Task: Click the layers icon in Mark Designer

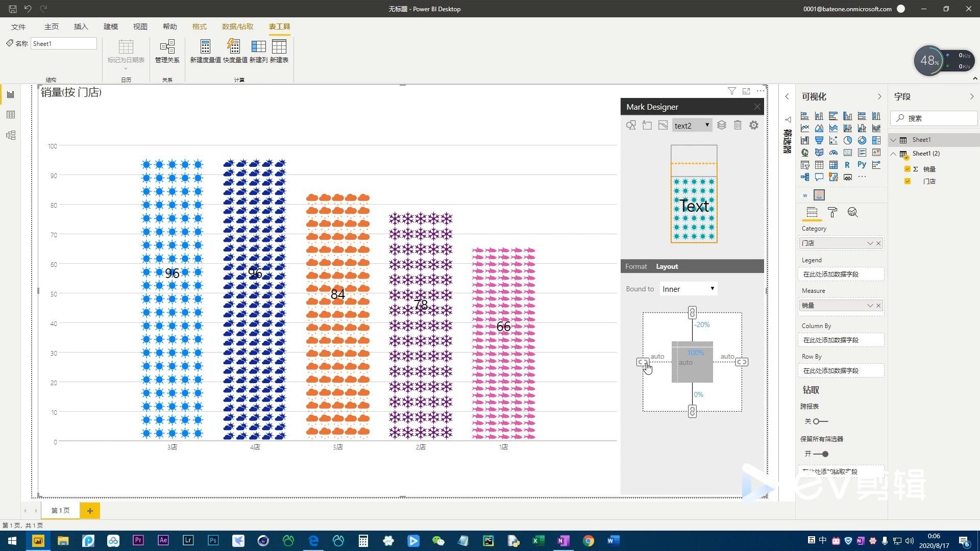Action: click(x=721, y=125)
